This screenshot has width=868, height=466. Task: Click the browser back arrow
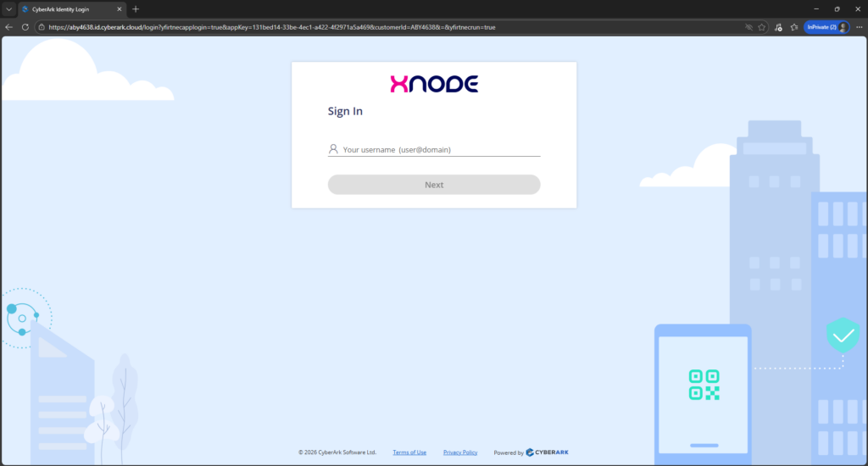coord(9,27)
